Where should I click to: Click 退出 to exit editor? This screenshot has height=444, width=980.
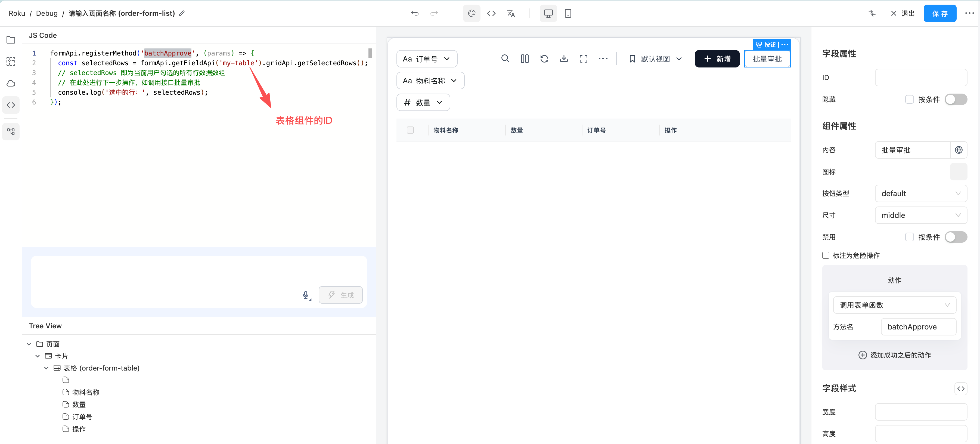903,13
